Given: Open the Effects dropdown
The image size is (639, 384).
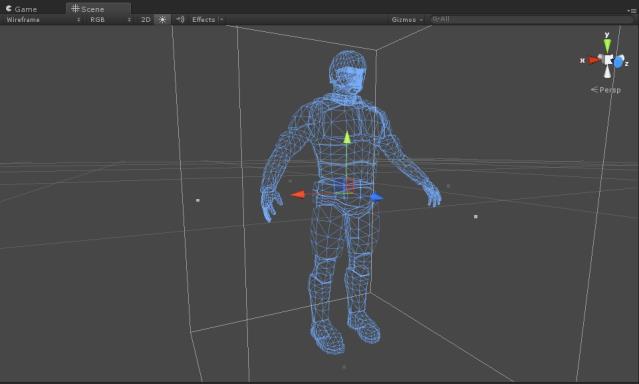Looking at the screenshot, I should 207,20.
